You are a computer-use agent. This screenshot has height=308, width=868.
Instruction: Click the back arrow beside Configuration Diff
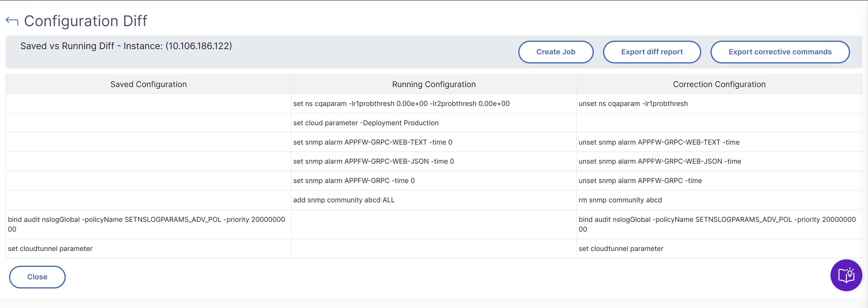click(x=12, y=21)
